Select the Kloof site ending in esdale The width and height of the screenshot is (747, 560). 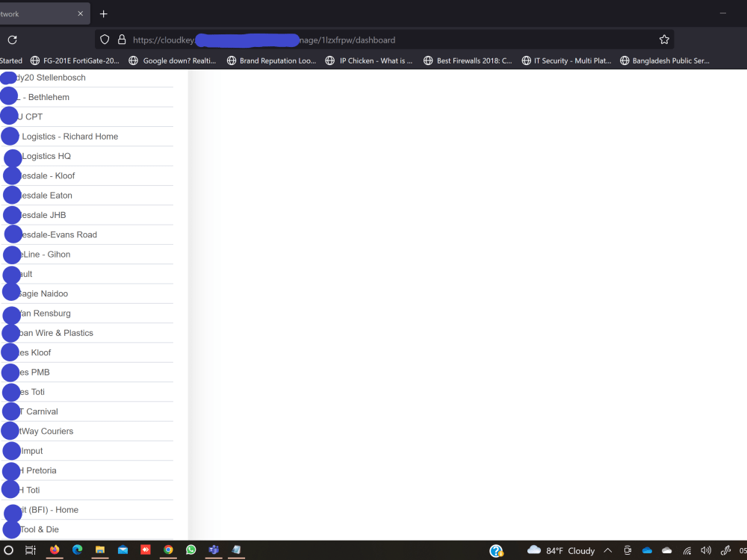(87, 175)
